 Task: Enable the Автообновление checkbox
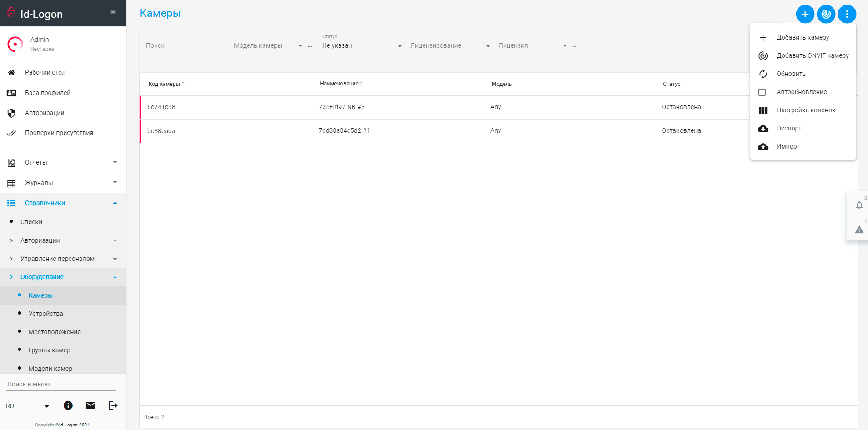[762, 92]
